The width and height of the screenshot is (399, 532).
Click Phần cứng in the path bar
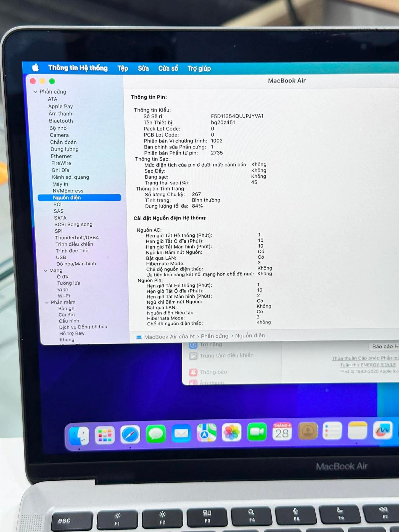click(215, 336)
